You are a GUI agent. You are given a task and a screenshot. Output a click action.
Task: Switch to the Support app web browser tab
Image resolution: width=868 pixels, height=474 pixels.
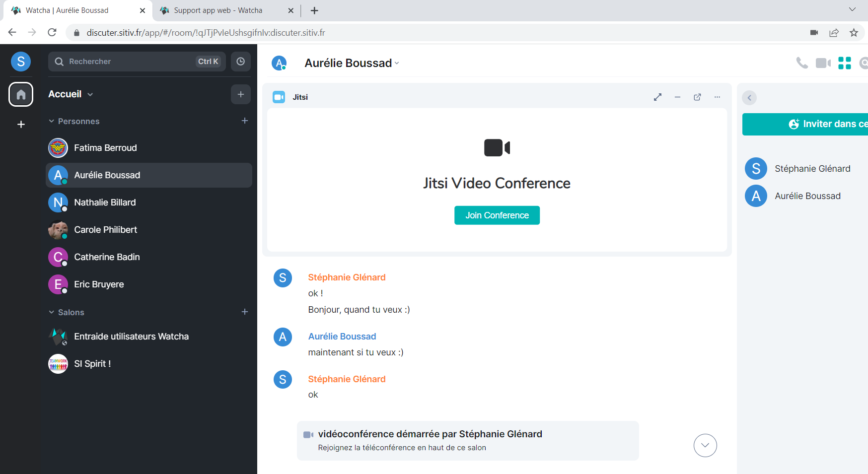pyautogui.click(x=218, y=10)
